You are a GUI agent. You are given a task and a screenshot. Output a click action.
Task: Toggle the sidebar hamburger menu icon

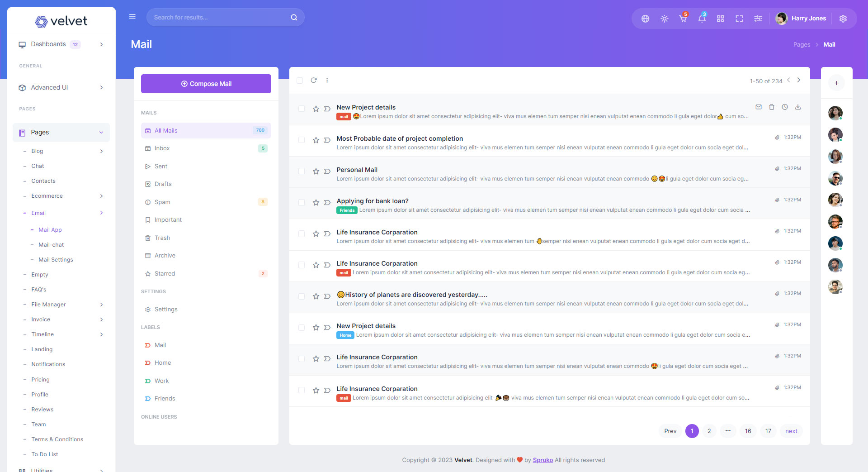coord(132,17)
